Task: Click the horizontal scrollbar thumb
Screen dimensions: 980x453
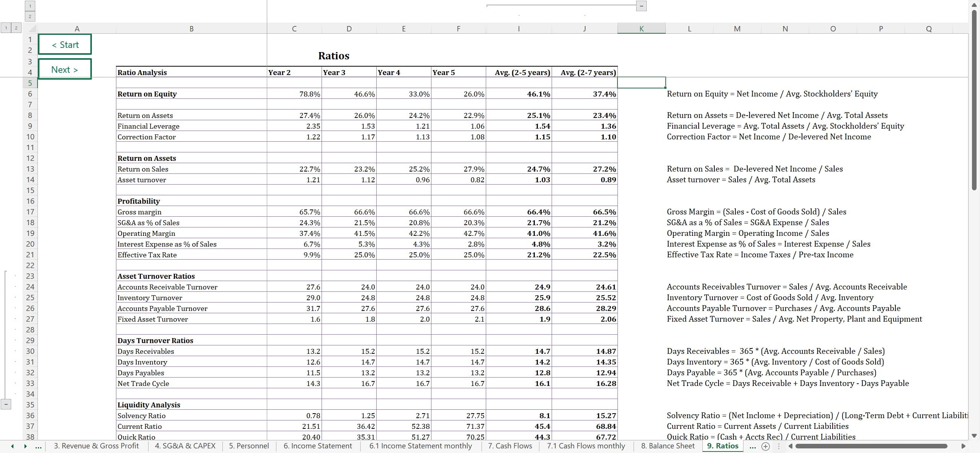Action: tap(871, 446)
